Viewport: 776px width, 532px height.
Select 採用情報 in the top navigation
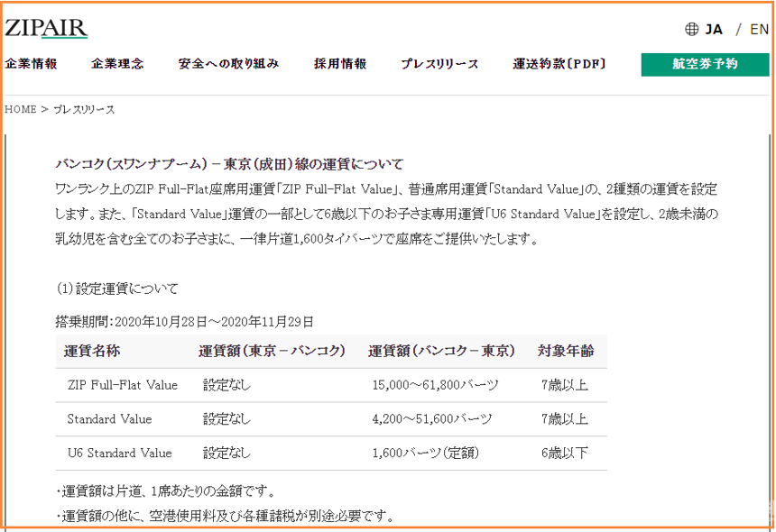[x=340, y=64]
